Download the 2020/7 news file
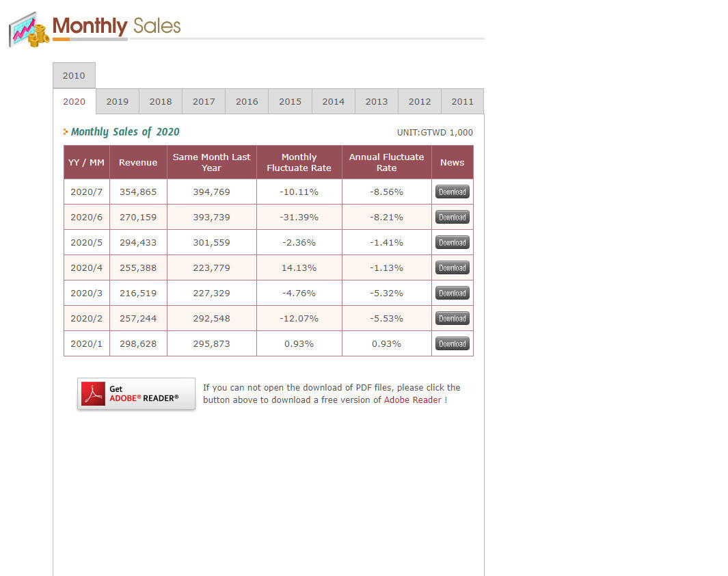The image size is (728, 576). pyautogui.click(x=453, y=192)
